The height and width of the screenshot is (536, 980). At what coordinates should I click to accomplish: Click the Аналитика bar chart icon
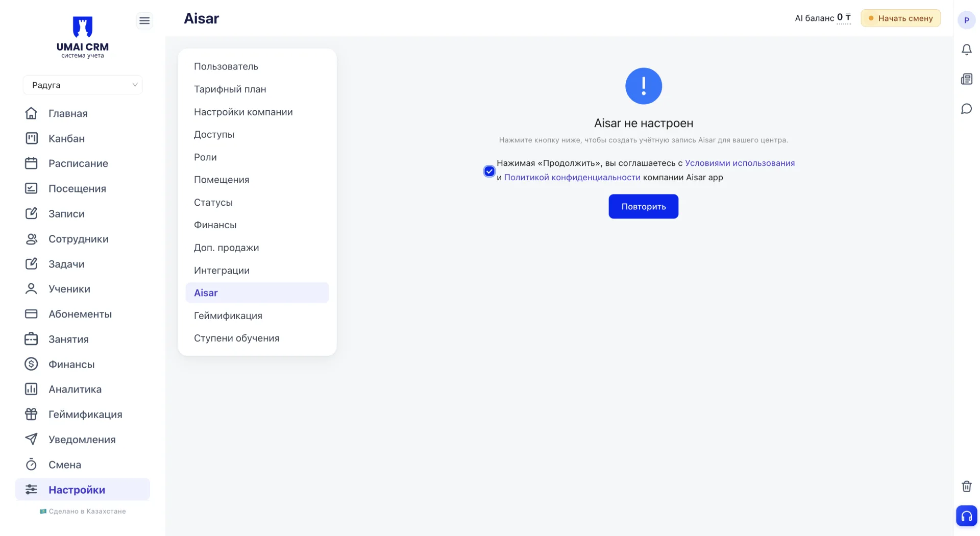tap(31, 389)
